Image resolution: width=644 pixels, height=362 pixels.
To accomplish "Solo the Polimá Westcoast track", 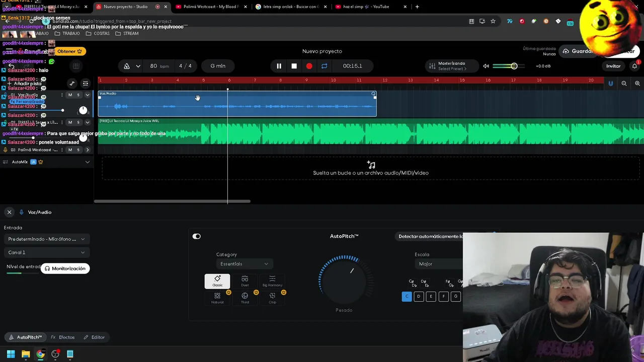I will pyautogui.click(x=78, y=150).
